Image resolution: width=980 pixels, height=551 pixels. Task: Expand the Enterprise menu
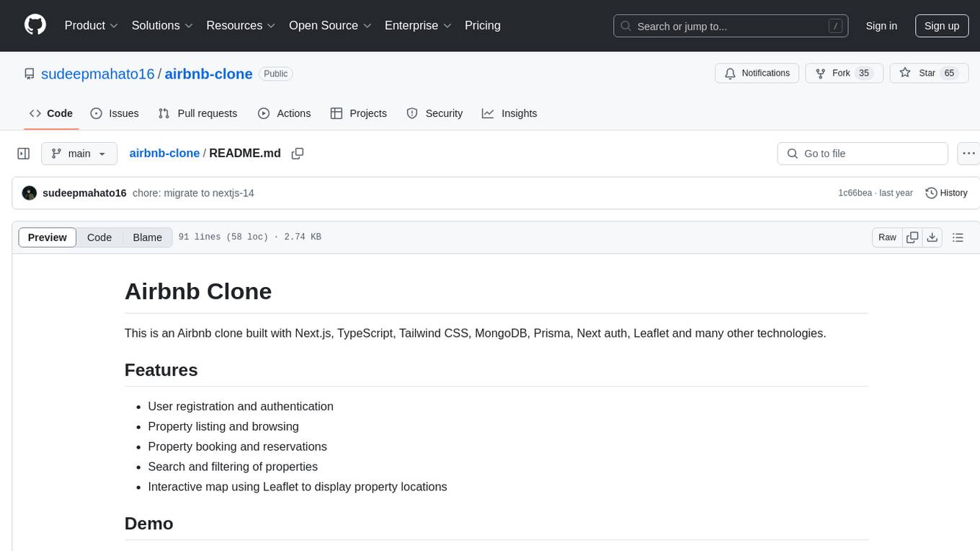[x=418, y=25]
